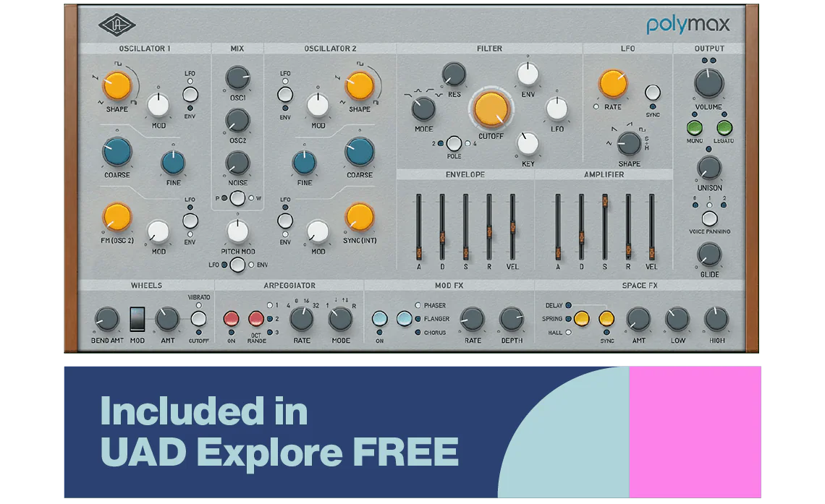Image resolution: width=825 pixels, height=504 pixels.
Task: Click the Mix NOISE knob
Action: point(237,163)
